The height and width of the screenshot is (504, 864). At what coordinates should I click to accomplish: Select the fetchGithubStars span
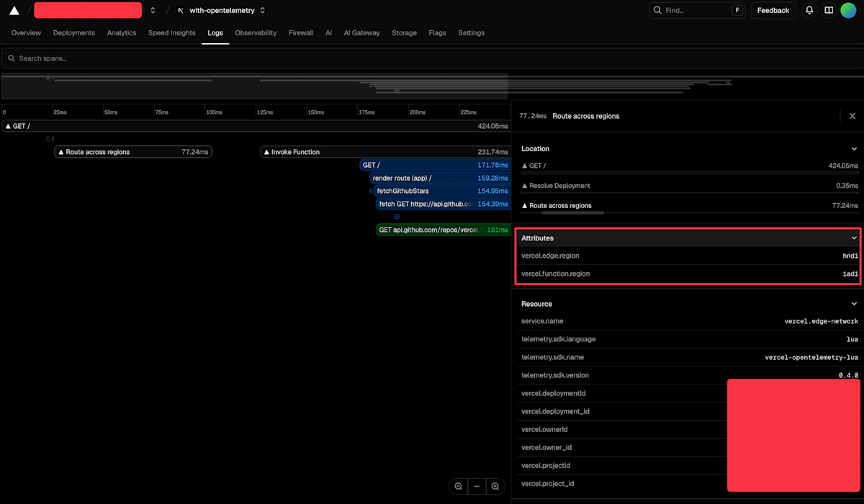(442, 191)
